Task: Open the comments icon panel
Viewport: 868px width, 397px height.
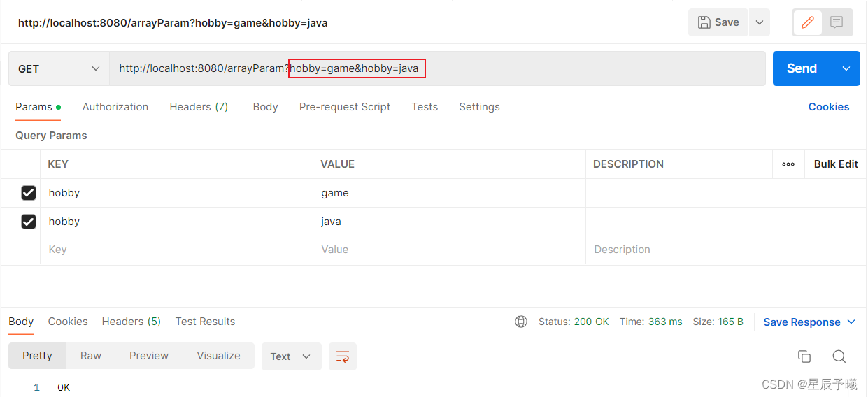Action: tap(837, 22)
